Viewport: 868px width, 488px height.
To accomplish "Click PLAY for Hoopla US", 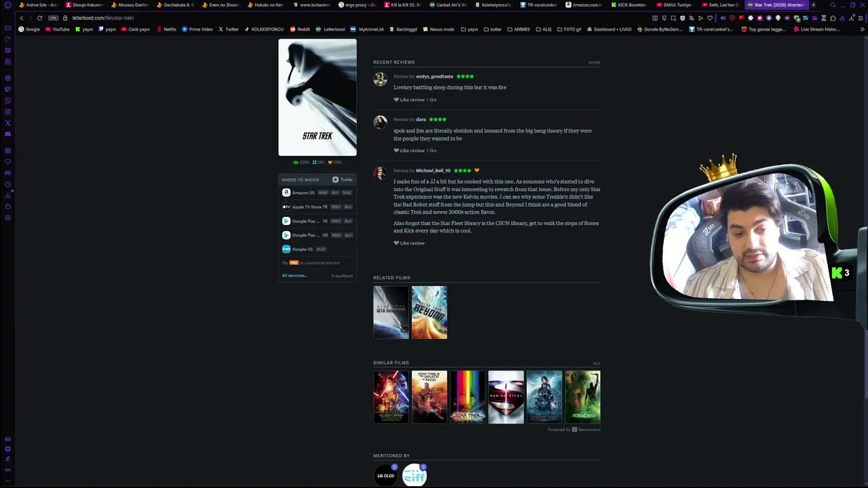I will [x=321, y=249].
